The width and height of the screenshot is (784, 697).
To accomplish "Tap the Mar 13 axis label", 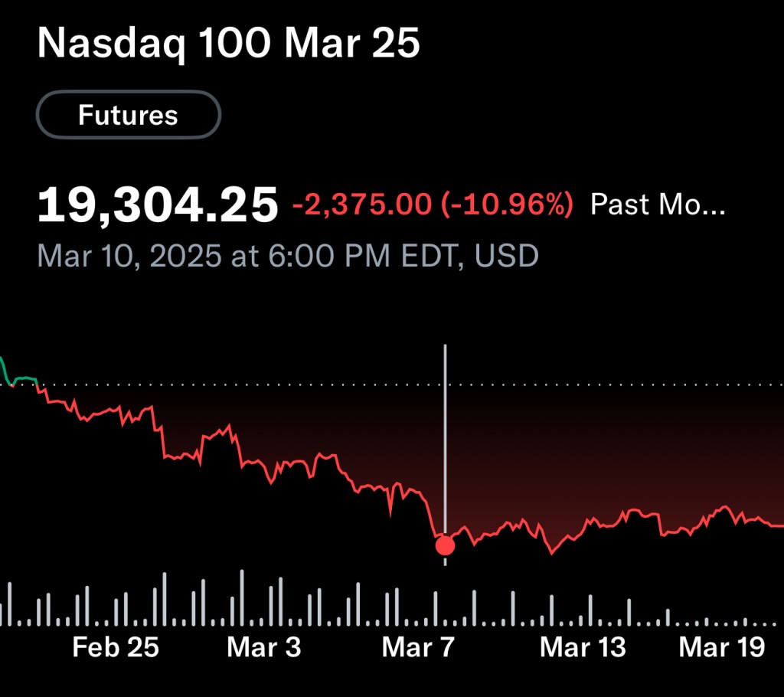I will click(583, 647).
